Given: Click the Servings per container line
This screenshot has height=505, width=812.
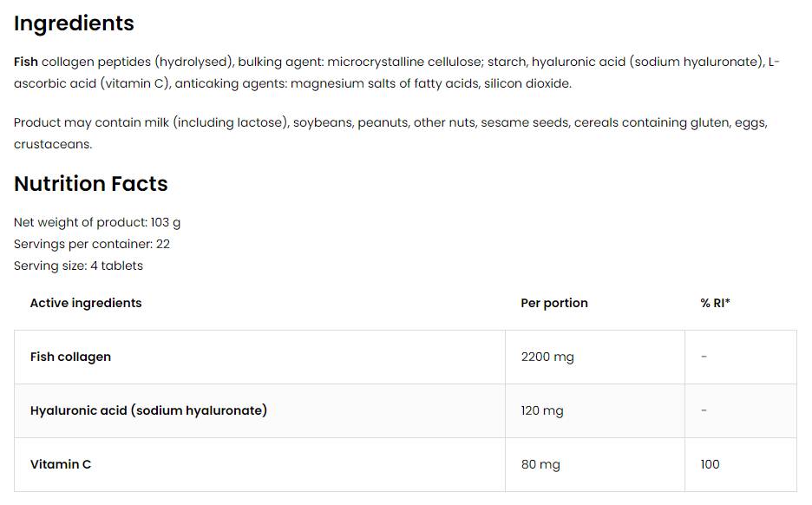Looking at the screenshot, I should tap(92, 244).
